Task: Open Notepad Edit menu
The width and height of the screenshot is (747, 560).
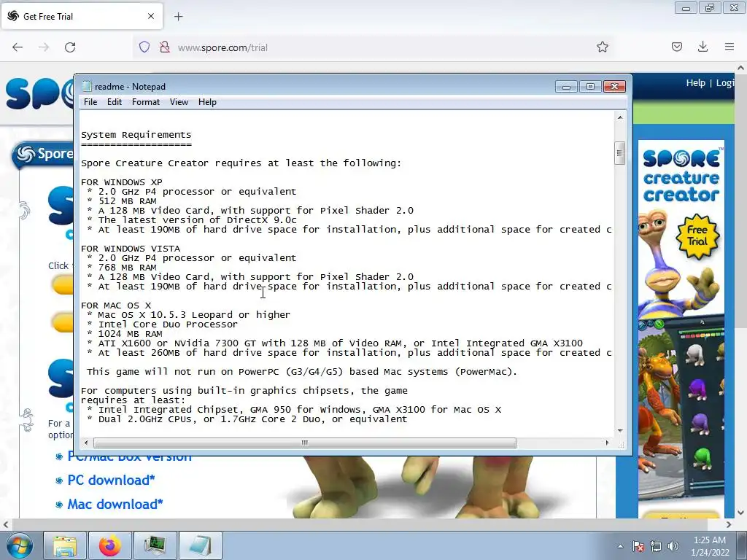Action: 115,102
